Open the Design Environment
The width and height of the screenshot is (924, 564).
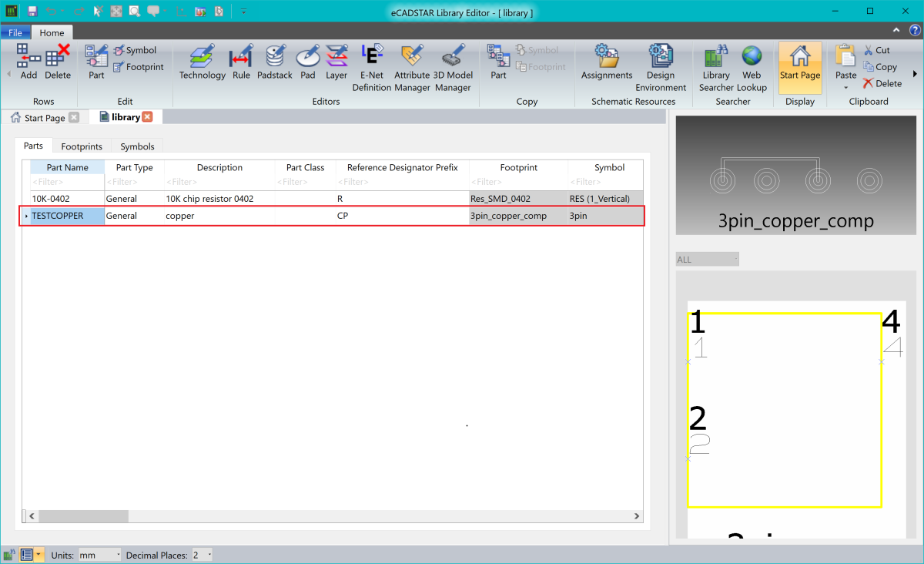pos(661,68)
